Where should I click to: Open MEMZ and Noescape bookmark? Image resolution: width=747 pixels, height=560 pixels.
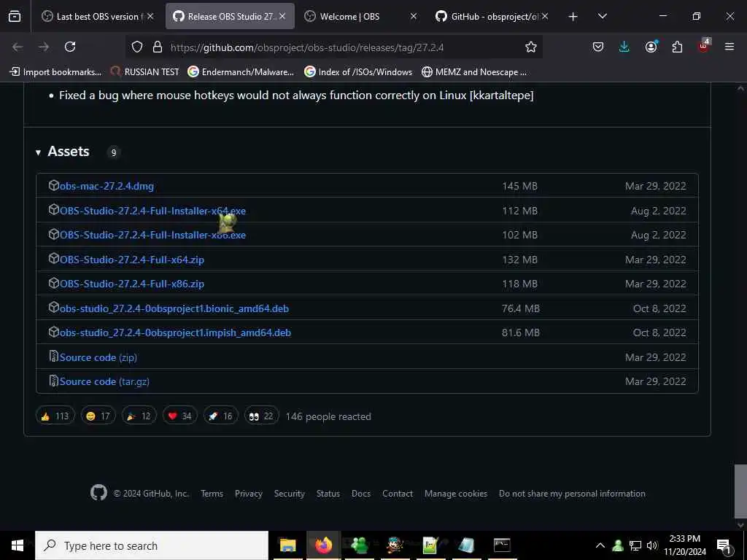[x=474, y=72]
